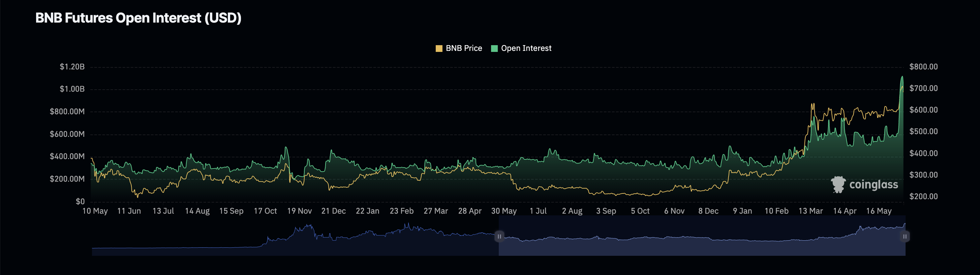Click the "$300.00" price axis label
The width and height of the screenshot is (980, 275).
(923, 175)
